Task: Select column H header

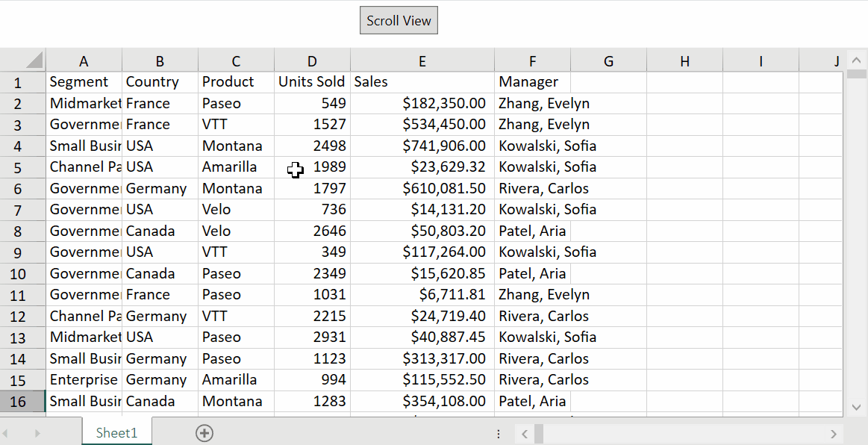Action: coord(684,61)
